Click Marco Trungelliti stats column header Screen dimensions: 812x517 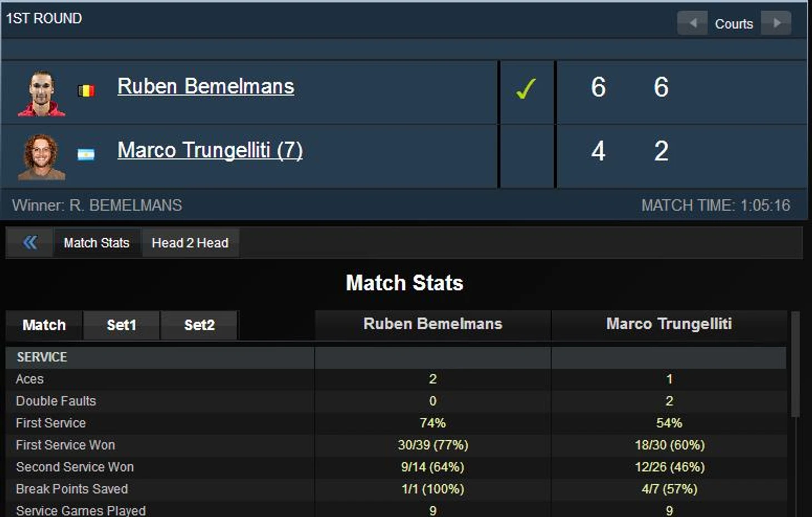[x=669, y=324]
